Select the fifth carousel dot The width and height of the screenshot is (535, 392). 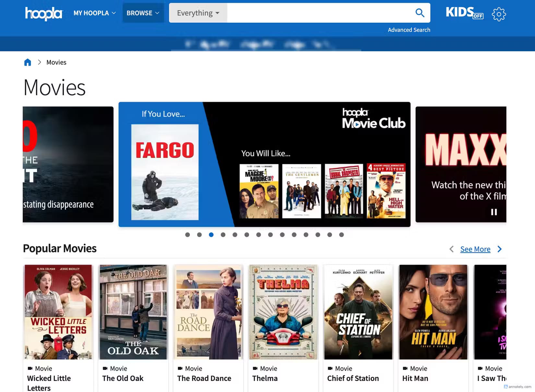click(x=235, y=235)
